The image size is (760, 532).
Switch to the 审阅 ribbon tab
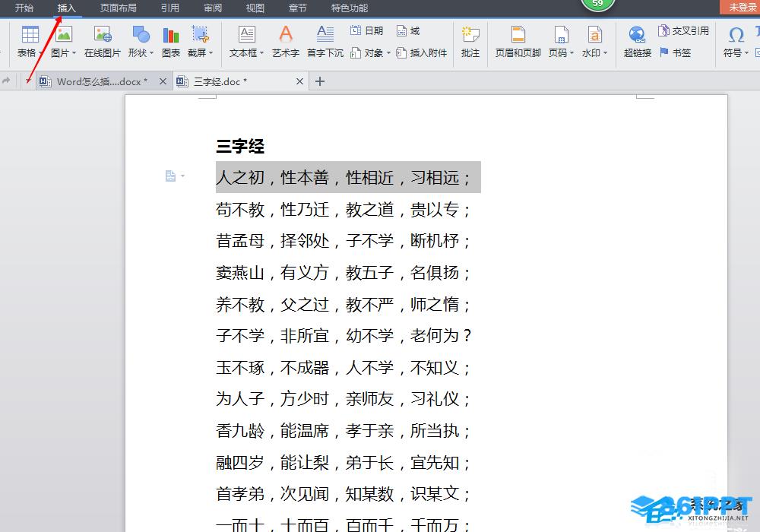coord(212,8)
